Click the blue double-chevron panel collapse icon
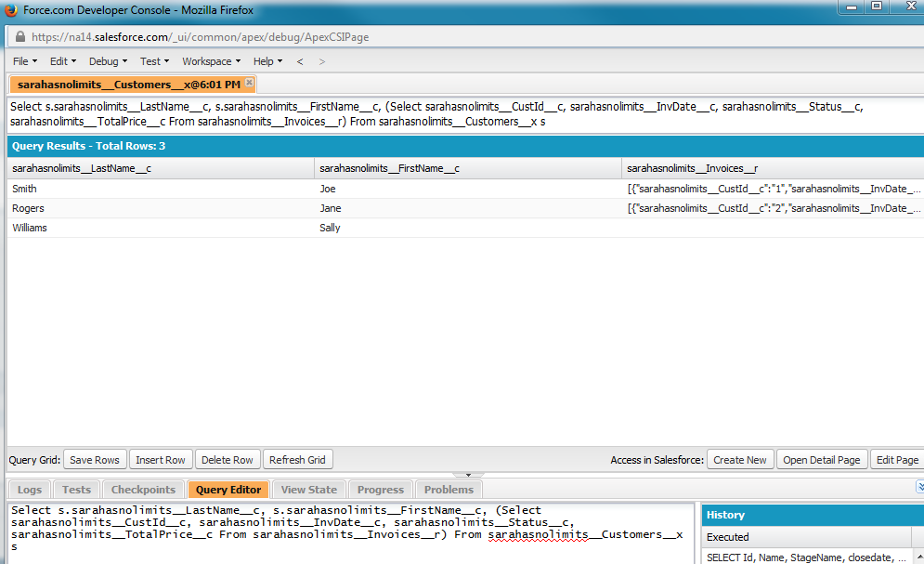Screen dimensions: 924x564 [918, 487]
